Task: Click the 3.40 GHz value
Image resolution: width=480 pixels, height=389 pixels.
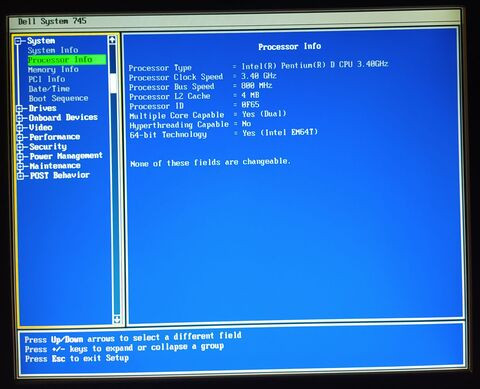Action: click(x=259, y=76)
